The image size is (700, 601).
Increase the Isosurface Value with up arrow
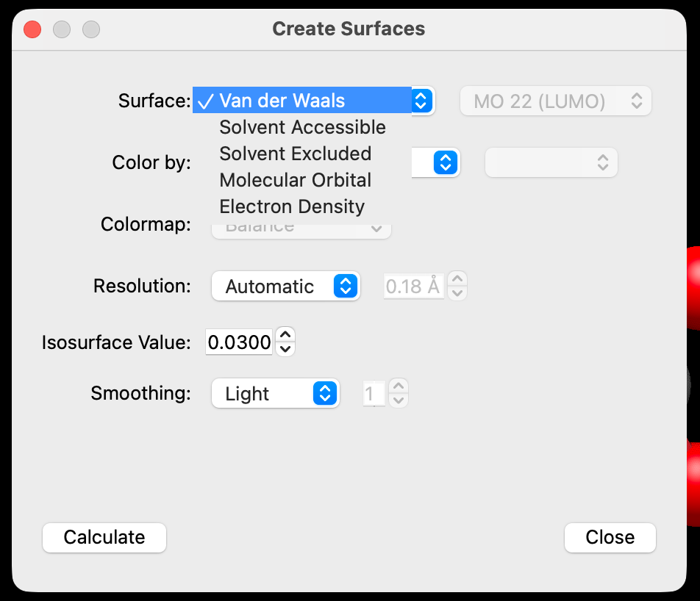coord(287,335)
